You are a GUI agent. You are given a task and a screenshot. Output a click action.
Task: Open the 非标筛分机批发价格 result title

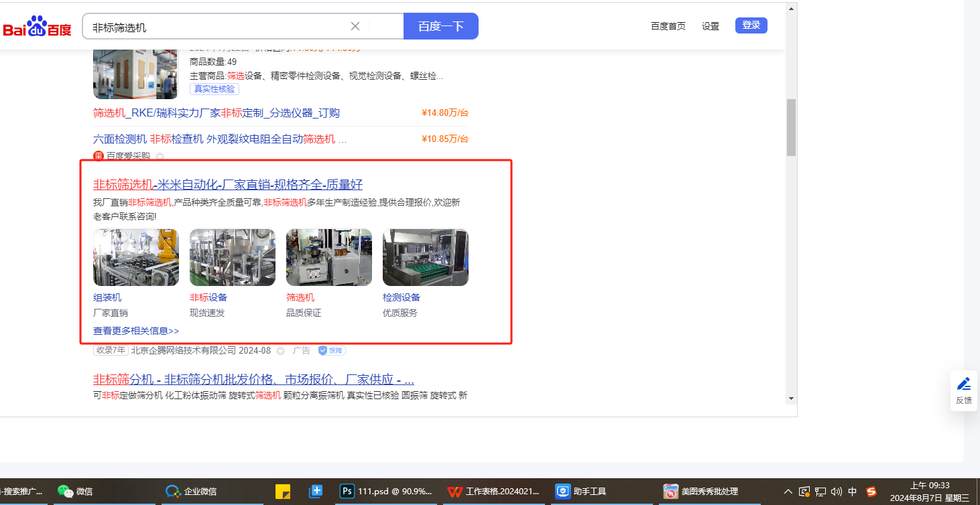253,379
